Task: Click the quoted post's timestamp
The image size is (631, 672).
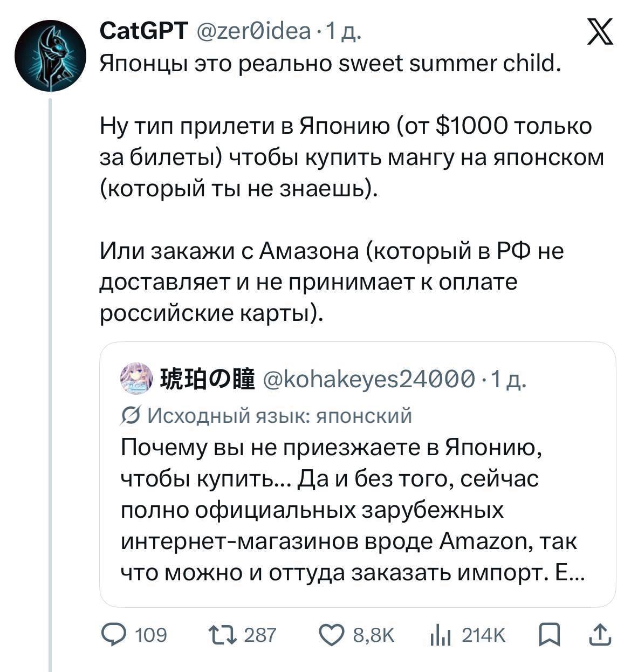Action: (511, 380)
